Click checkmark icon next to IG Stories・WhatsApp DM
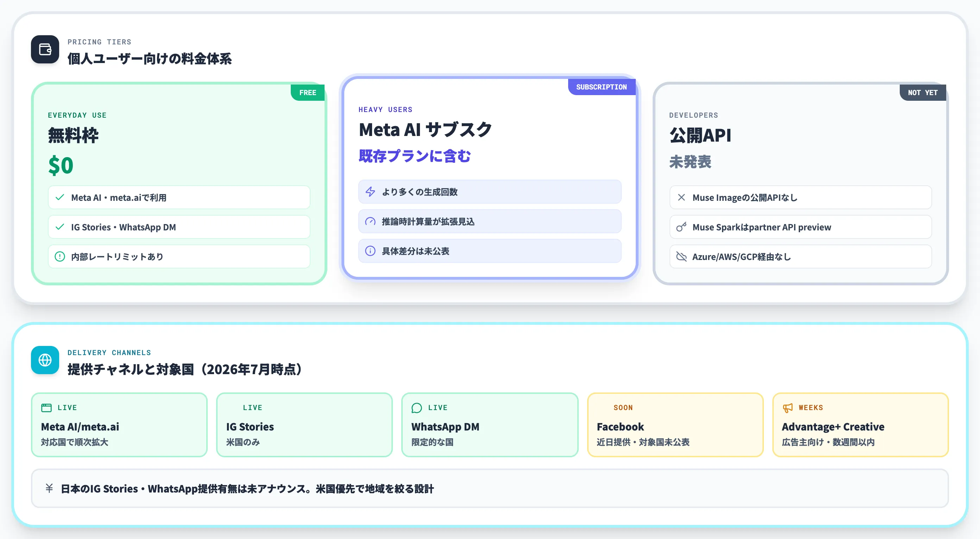Image resolution: width=980 pixels, height=539 pixels. click(60, 227)
